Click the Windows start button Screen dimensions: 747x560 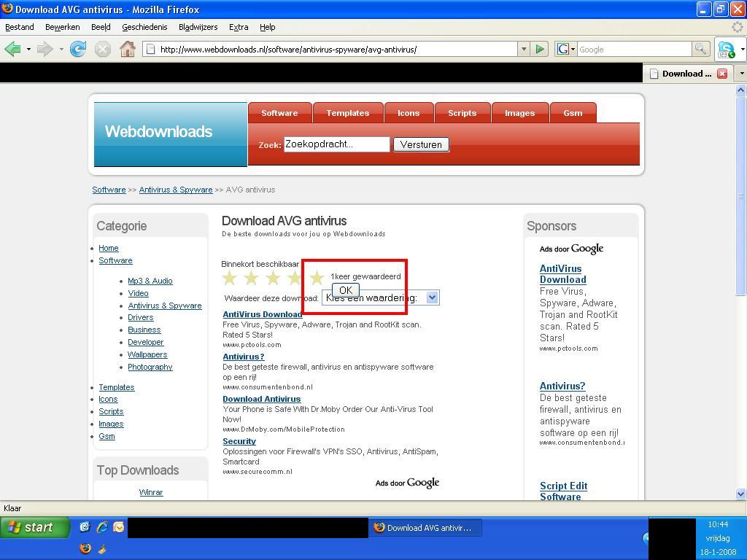(35, 527)
